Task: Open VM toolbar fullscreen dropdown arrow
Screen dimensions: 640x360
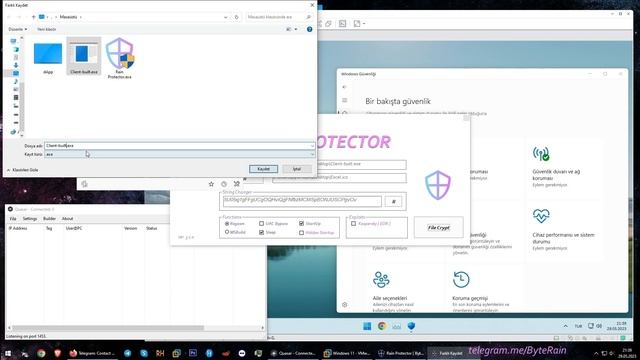Action: pyautogui.click(x=363, y=24)
